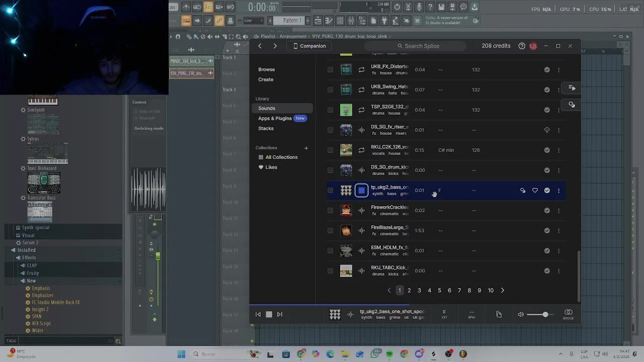Open Likes collection in Splice sidebar
Screen dimensions: 644x362
[268, 167]
